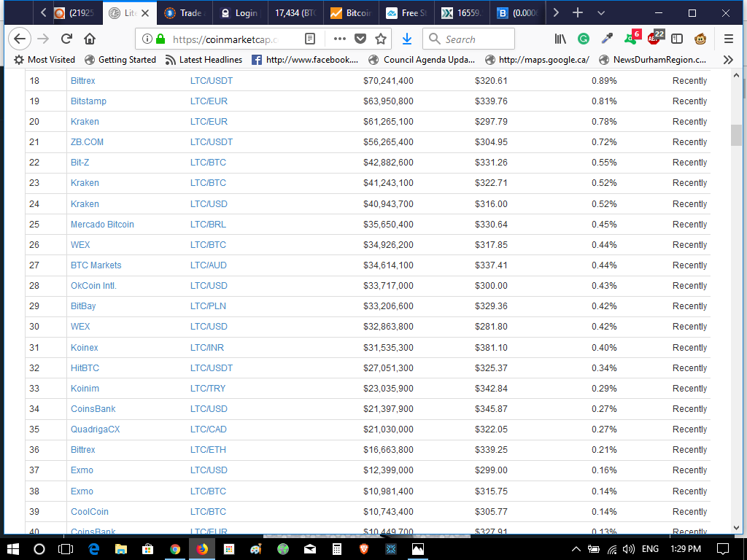Open the LTC/AUD pair link

click(208, 265)
